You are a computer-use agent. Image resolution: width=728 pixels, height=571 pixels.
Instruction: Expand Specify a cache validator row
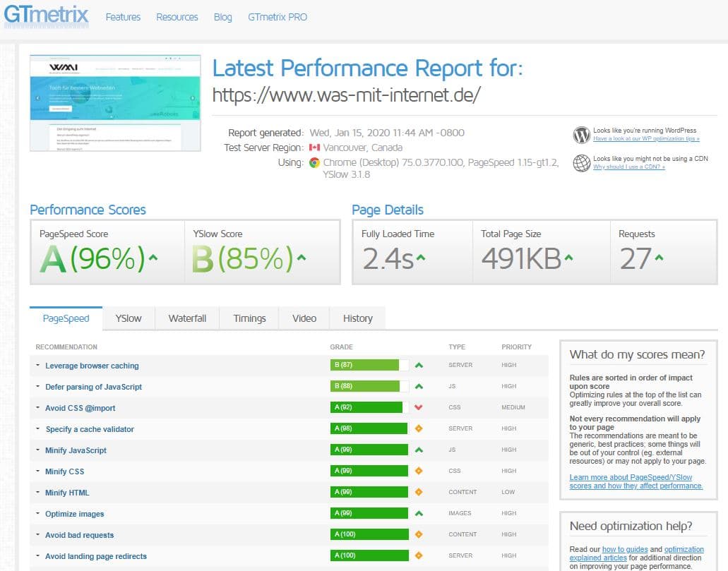37,428
